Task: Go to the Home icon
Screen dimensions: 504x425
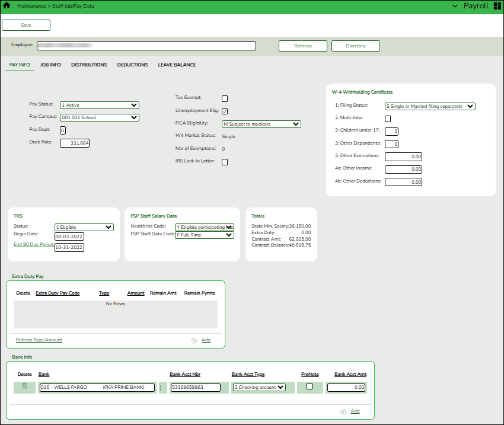Action: [7, 5]
